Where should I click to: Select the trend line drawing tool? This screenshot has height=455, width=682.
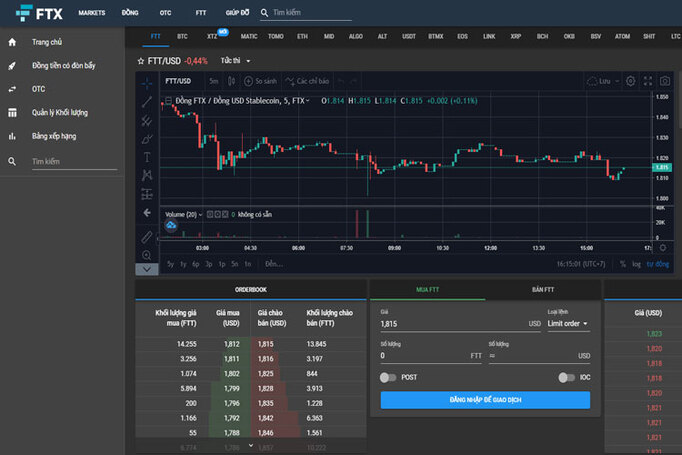(147, 102)
